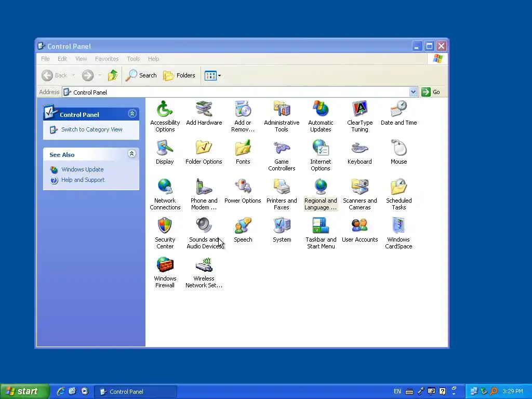Open the View menu

[81, 59]
